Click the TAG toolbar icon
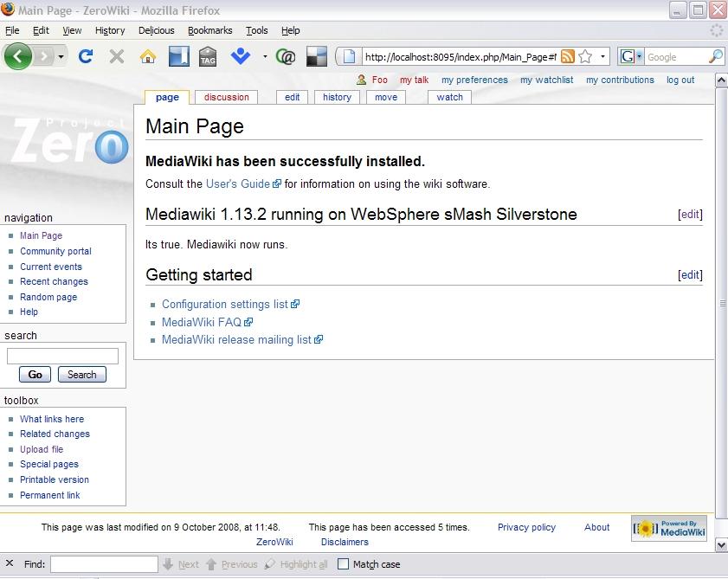This screenshot has height=579, width=728. coord(208,56)
